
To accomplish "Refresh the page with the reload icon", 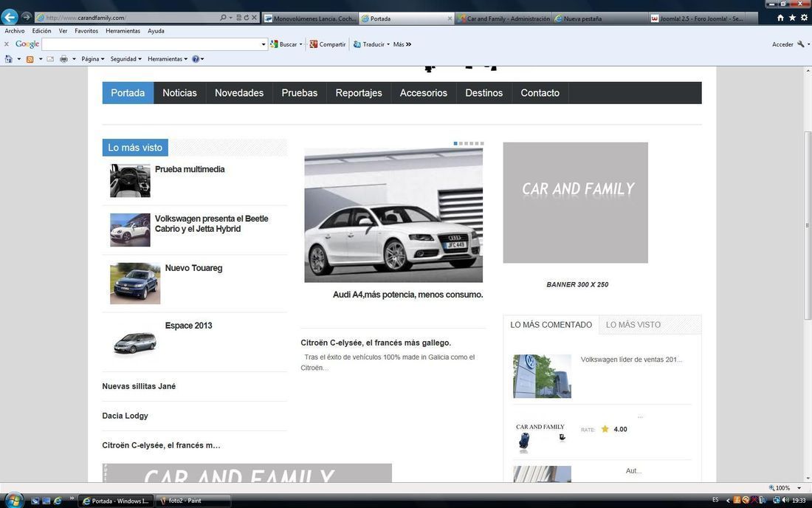I will click(247, 18).
